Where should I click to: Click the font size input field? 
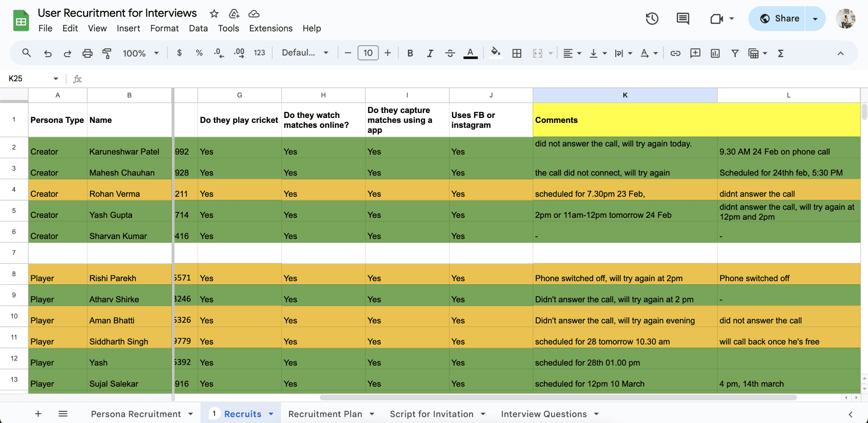[368, 53]
